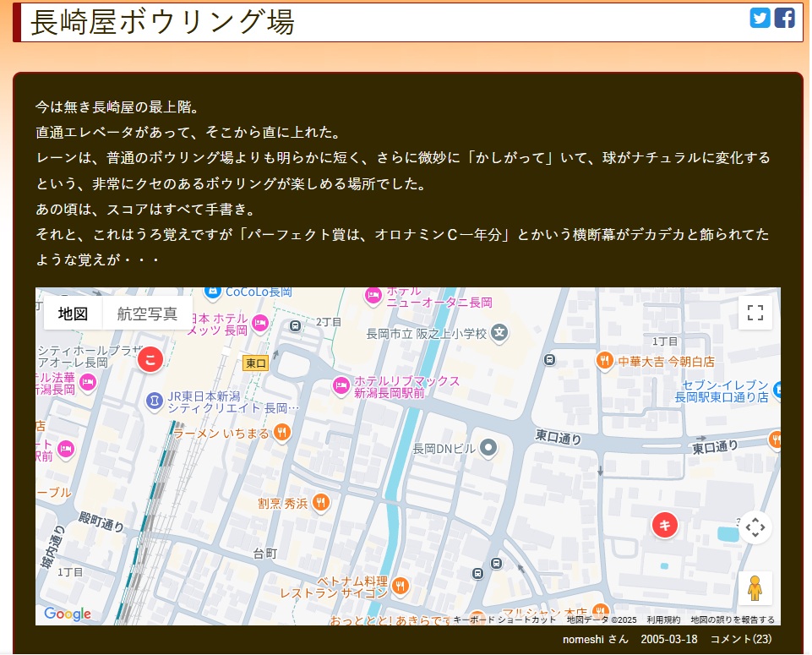Open the Google logo on the map
This screenshot has width=812, height=655.
(68, 614)
